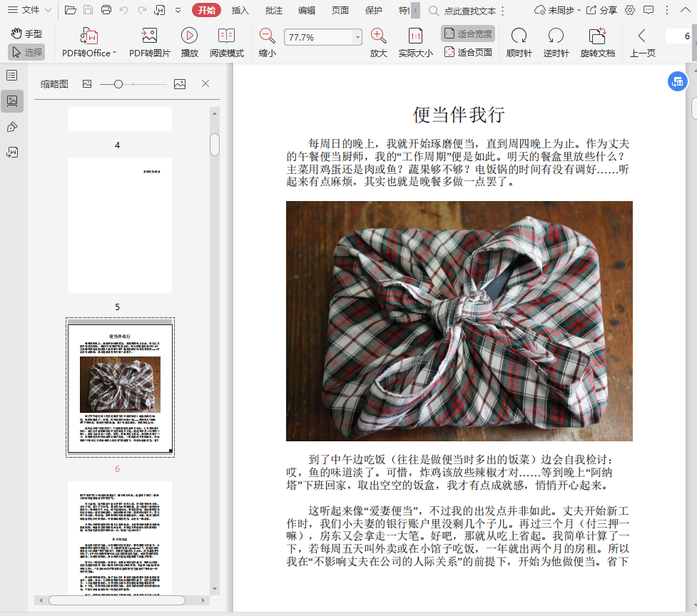The width and height of the screenshot is (697, 616).
Task: Click the 分享 share button
Action: pos(602,10)
